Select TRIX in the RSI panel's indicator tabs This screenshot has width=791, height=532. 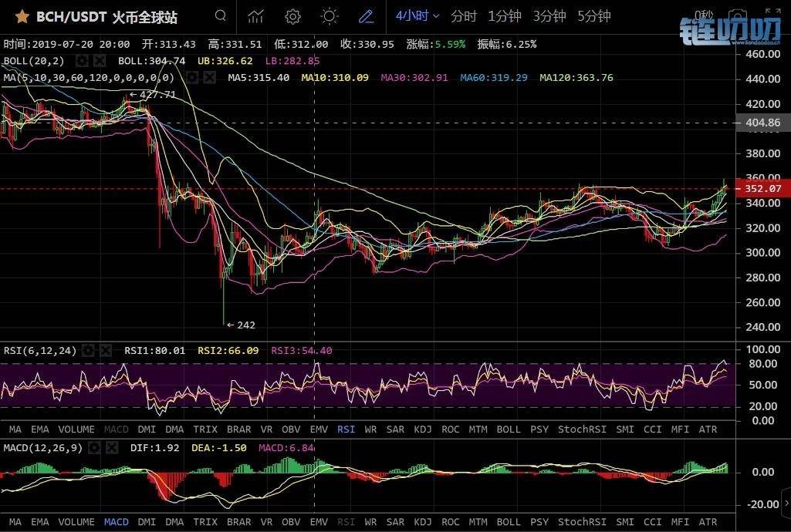[205, 429]
